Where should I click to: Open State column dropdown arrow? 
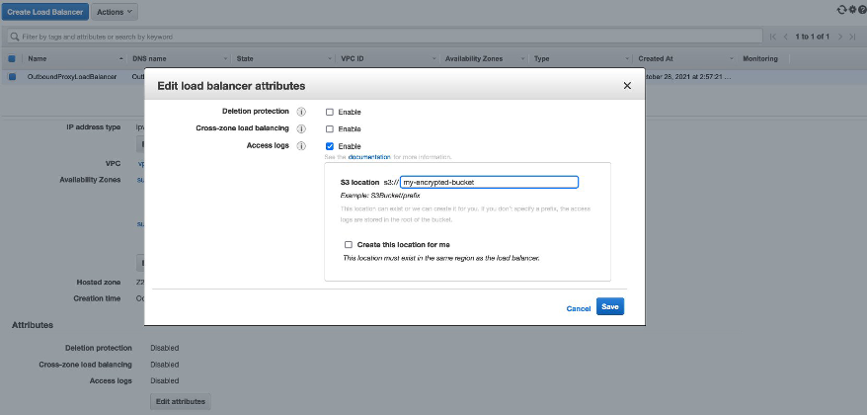point(330,58)
